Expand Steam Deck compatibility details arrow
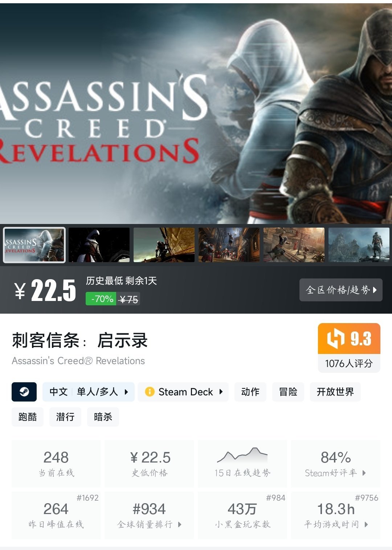Screen dimensions: 392x550 point(221,392)
